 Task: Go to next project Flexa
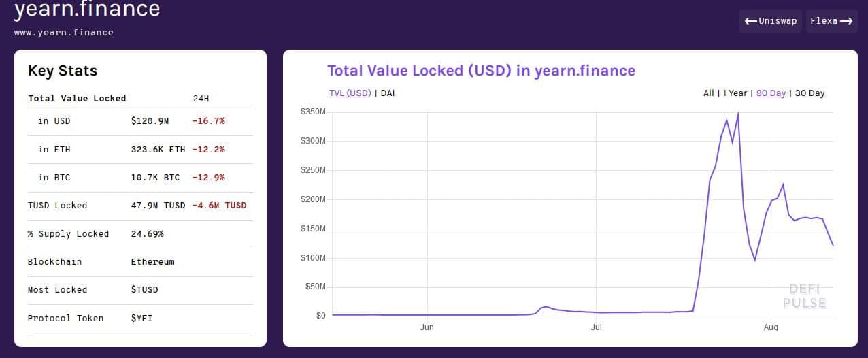tap(831, 21)
